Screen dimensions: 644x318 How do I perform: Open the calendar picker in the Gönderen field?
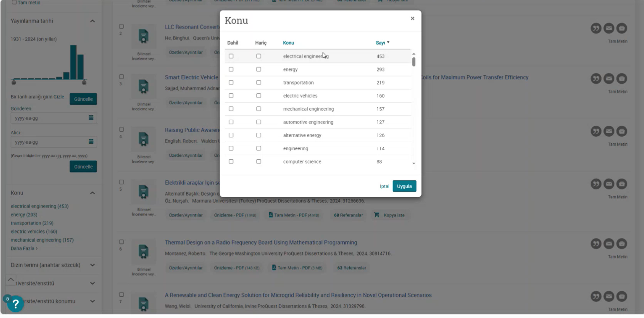coord(91,118)
